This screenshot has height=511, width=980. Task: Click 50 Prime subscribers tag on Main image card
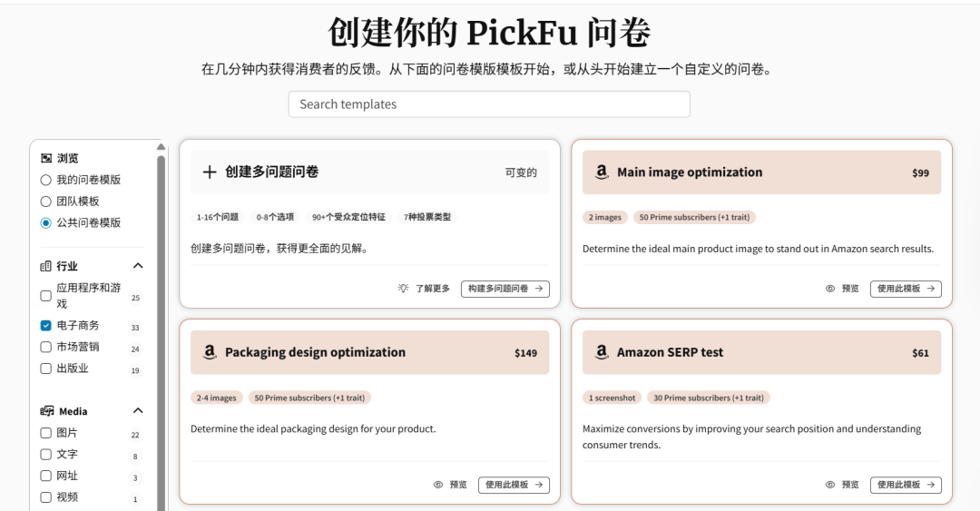coord(694,217)
